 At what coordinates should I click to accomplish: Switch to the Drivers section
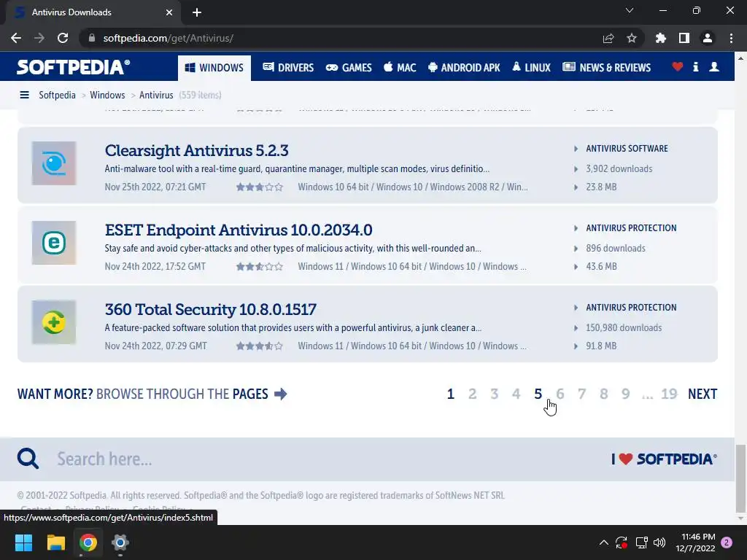click(x=288, y=68)
